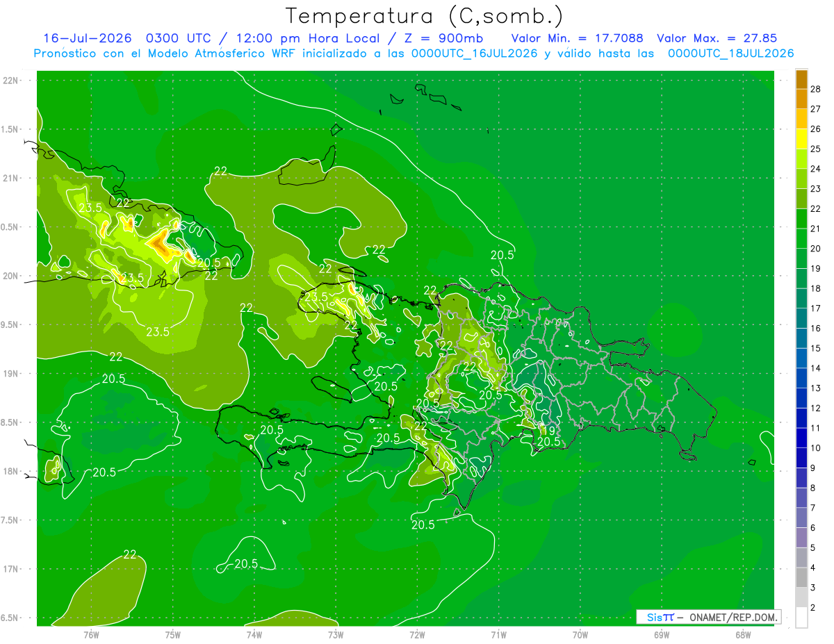Click the "22N" latitude axis label
This screenshot has width=834, height=644.
tap(12, 81)
